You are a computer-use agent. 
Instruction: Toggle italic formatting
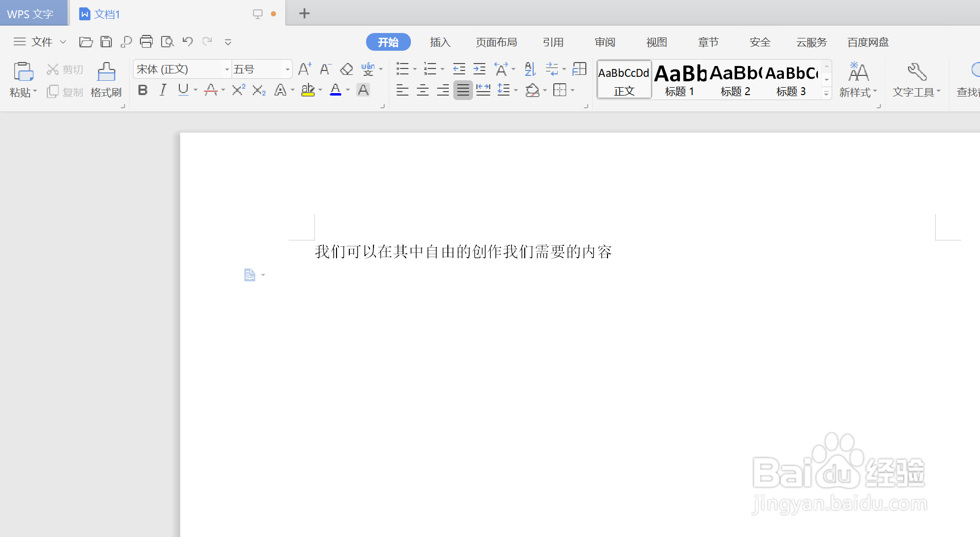pos(163,90)
